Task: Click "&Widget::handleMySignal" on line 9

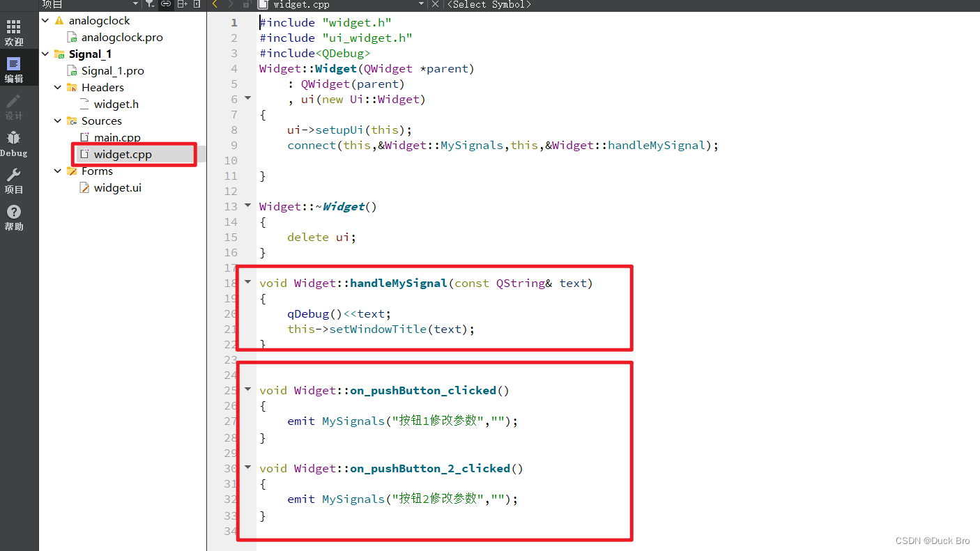Action: (625, 145)
